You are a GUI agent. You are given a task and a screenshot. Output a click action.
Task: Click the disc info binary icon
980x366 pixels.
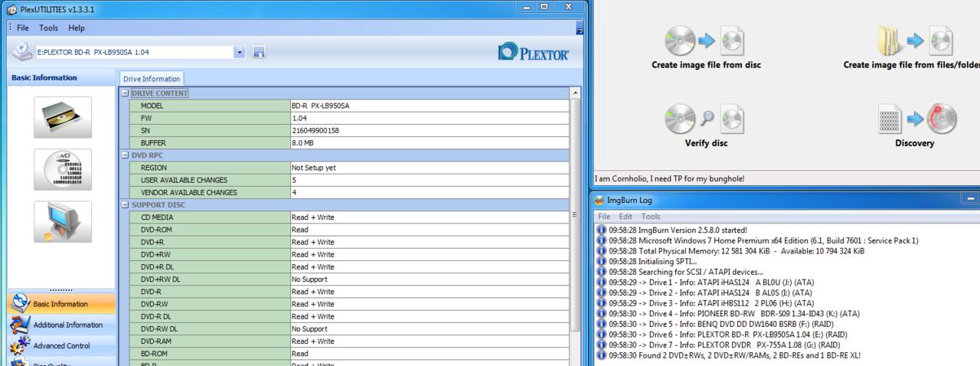(x=62, y=170)
